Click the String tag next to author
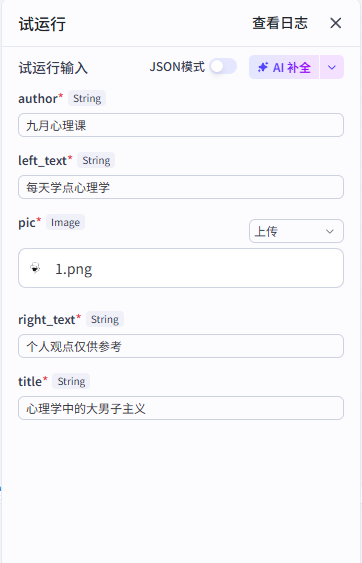 pos(87,98)
